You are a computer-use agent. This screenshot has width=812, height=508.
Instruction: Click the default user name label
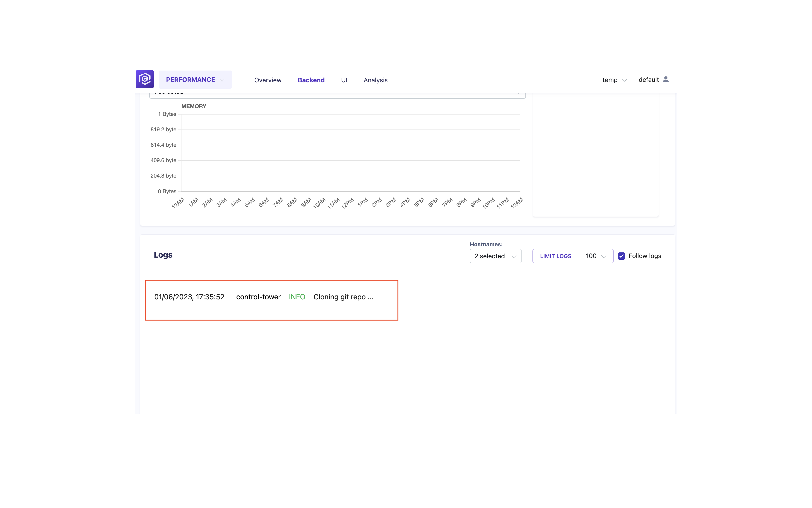click(x=648, y=80)
